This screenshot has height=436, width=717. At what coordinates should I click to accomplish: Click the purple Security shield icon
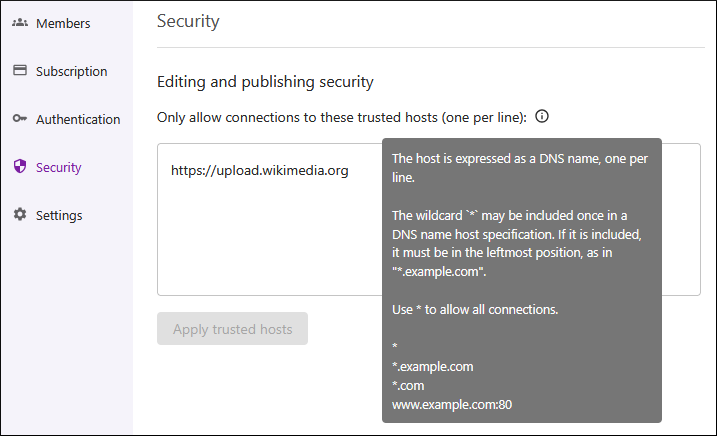(x=19, y=167)
